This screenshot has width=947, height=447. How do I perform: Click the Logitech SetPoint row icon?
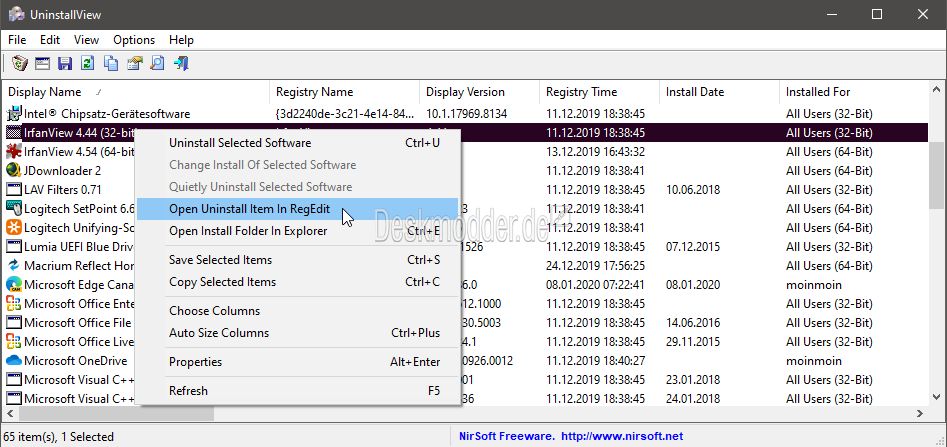[13, 208]
